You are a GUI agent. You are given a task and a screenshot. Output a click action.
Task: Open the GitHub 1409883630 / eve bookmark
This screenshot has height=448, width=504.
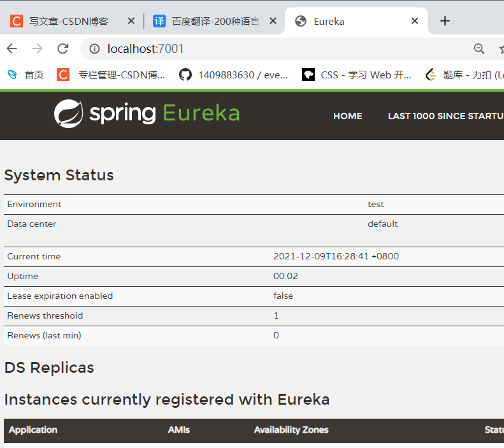click(x=233, y=75)
